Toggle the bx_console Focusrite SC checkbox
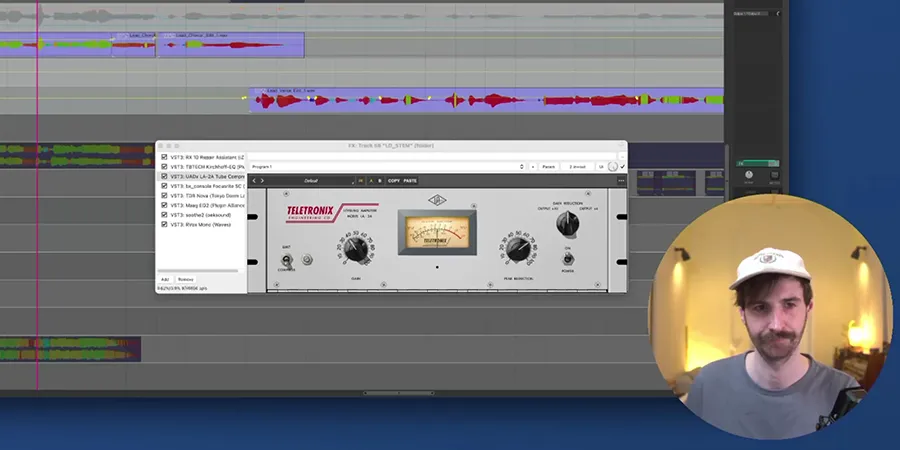 tap(164, 186)
